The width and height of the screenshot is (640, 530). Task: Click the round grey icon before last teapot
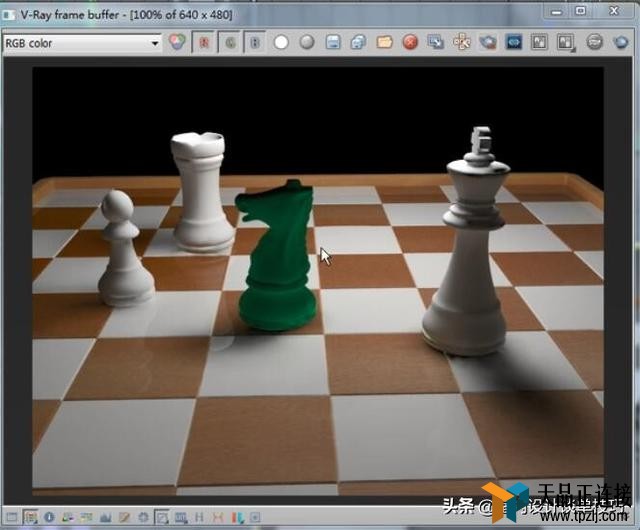pos(594,42)
